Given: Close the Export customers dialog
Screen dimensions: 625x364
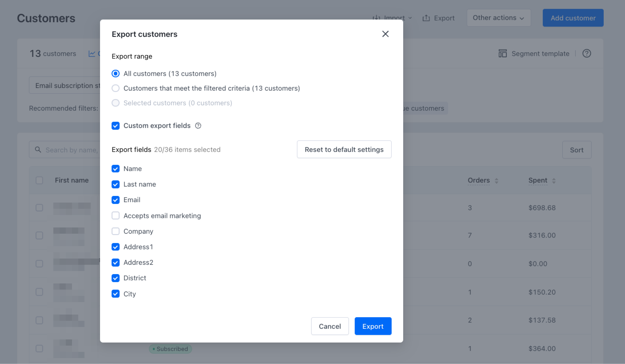Looking at the screenshot, I should point(385,34).
